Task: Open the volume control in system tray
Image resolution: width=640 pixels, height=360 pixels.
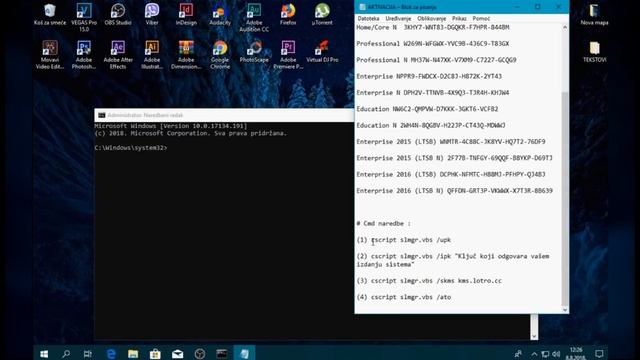Action: (x=556, y=354)
